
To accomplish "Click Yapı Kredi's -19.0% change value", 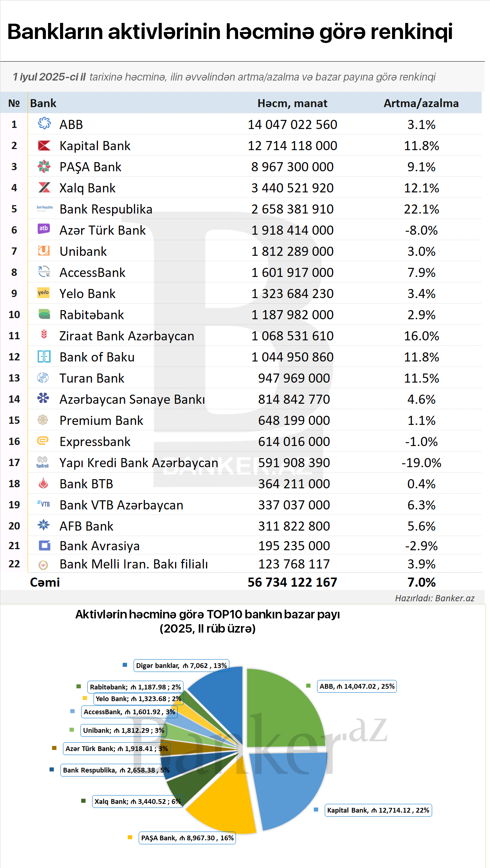I will 421,463.
